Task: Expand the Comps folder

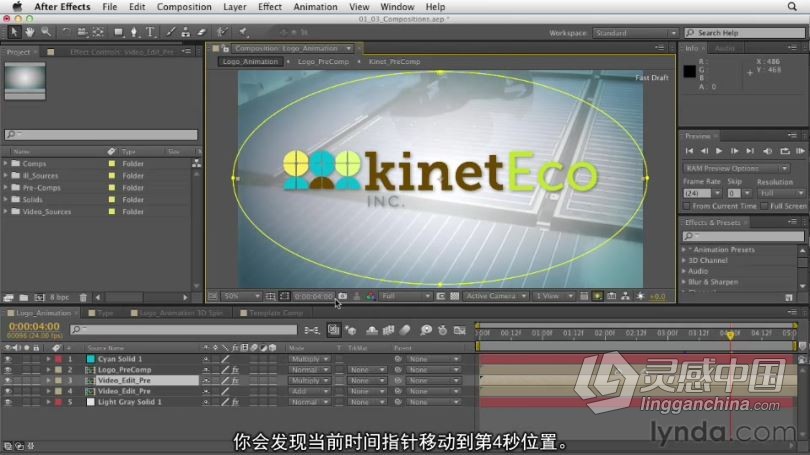Action: tap(6, 163)
